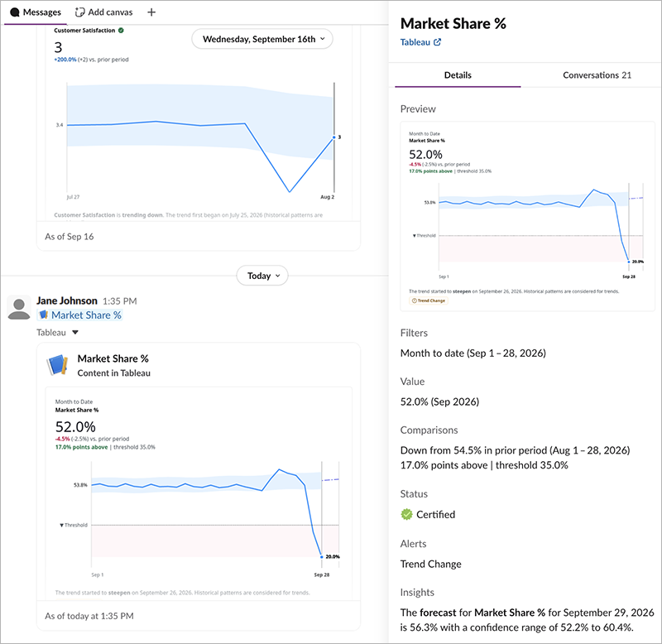Open the Wednesday, September 16th date dropdown
The width and height of the screenshot is (662, 644).
tap(262, 39)
